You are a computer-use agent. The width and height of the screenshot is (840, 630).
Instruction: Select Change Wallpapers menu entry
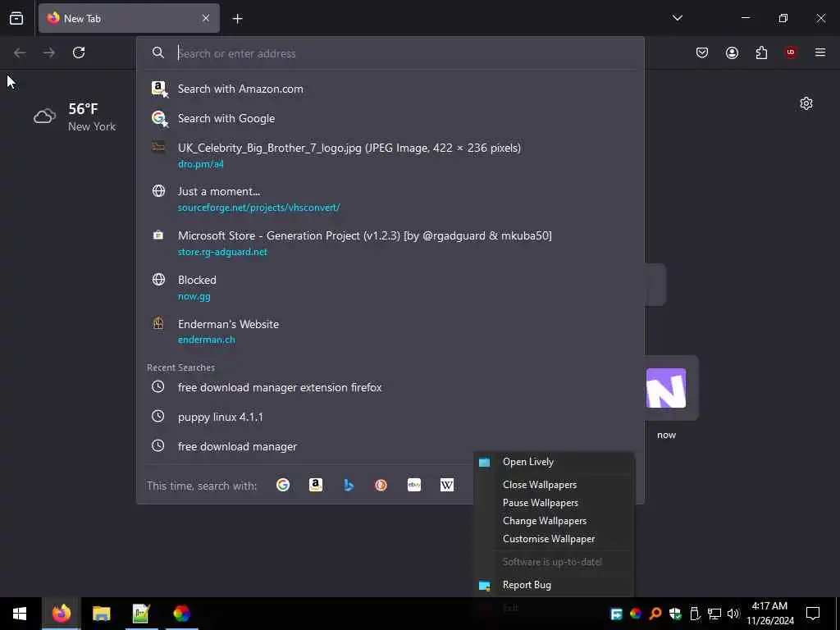pos(554,521)
